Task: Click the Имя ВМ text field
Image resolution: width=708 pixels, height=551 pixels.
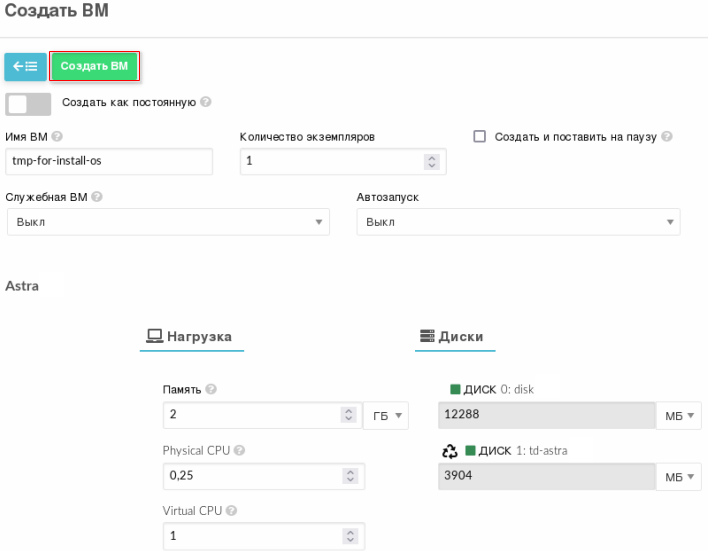Action: coord(109,161)
